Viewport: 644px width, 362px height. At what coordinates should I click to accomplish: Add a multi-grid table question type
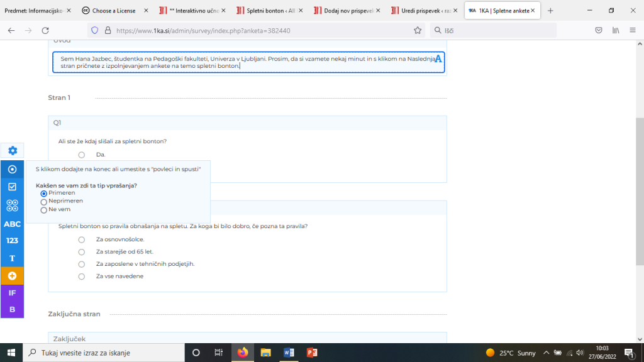click(13, 206)
